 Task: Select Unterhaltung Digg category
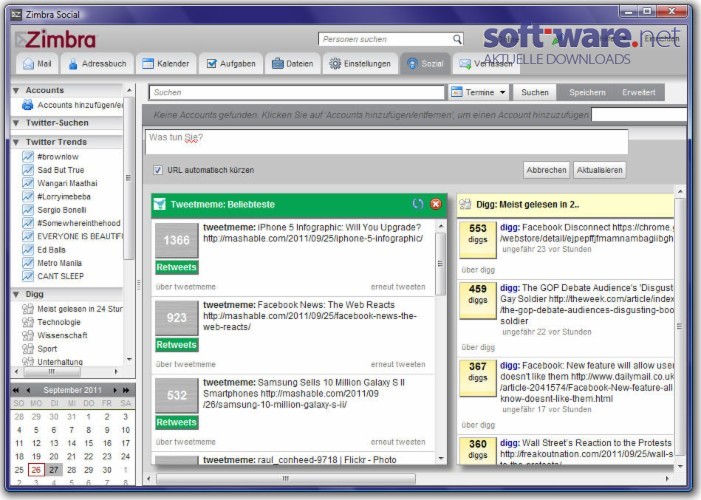coord(60,362)
